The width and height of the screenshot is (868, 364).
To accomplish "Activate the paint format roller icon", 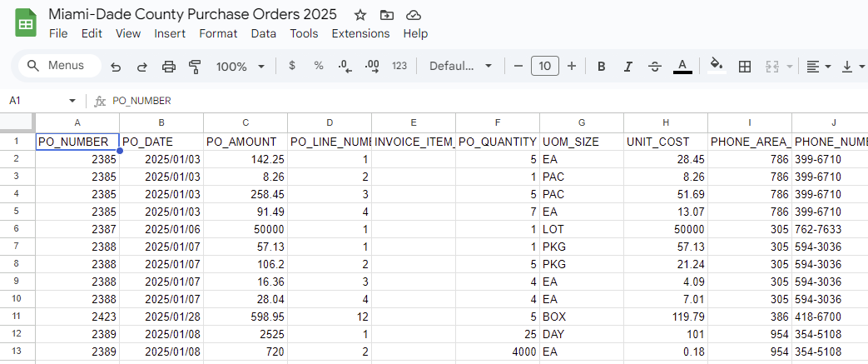I will tap(196, 67).
